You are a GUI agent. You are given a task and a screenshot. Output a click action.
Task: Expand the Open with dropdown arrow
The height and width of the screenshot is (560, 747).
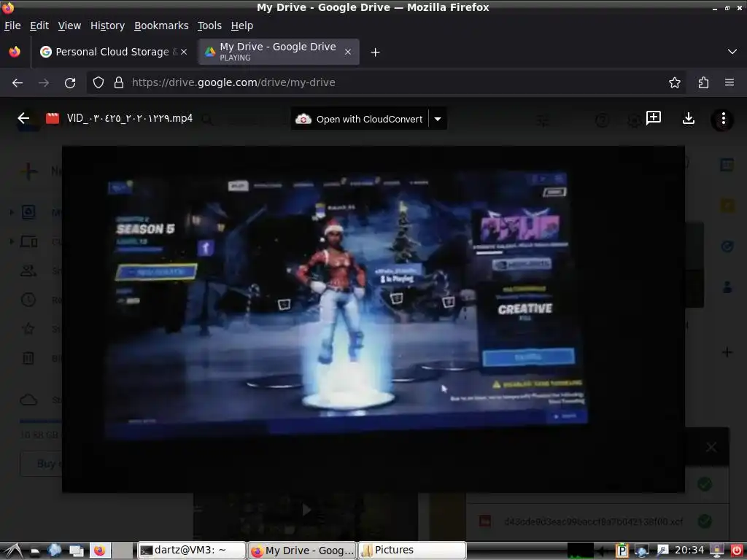point(438,119)
